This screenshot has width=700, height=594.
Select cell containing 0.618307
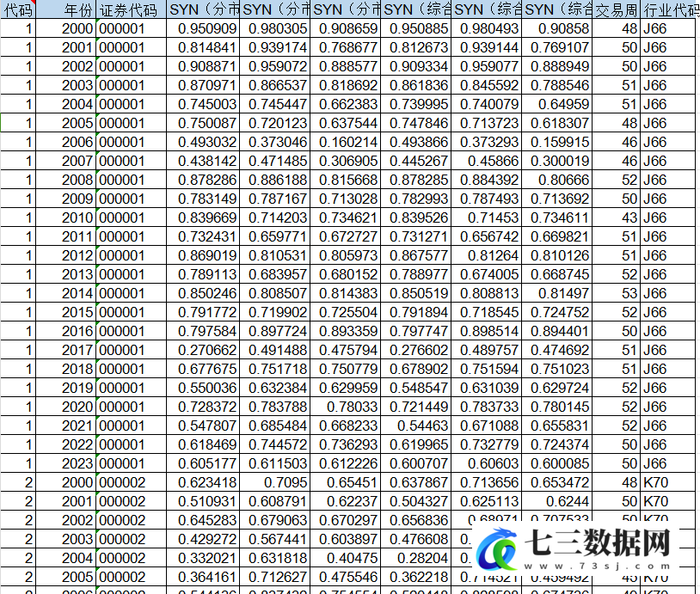click(556, 123)
